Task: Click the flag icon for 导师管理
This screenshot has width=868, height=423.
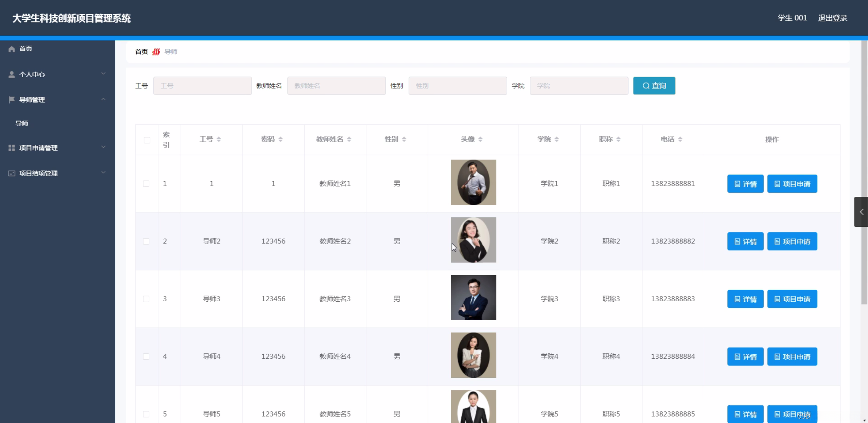Action: (x=12, y=100)
